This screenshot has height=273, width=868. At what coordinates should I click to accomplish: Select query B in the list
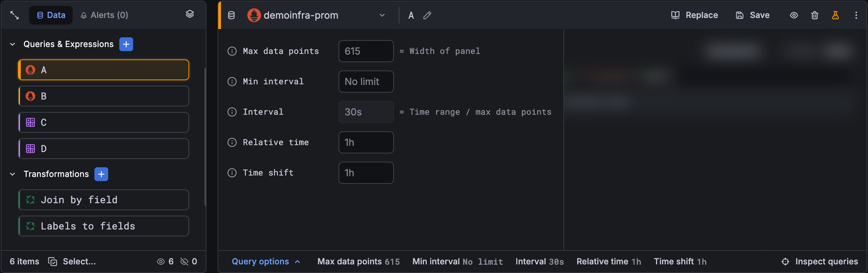104,96
